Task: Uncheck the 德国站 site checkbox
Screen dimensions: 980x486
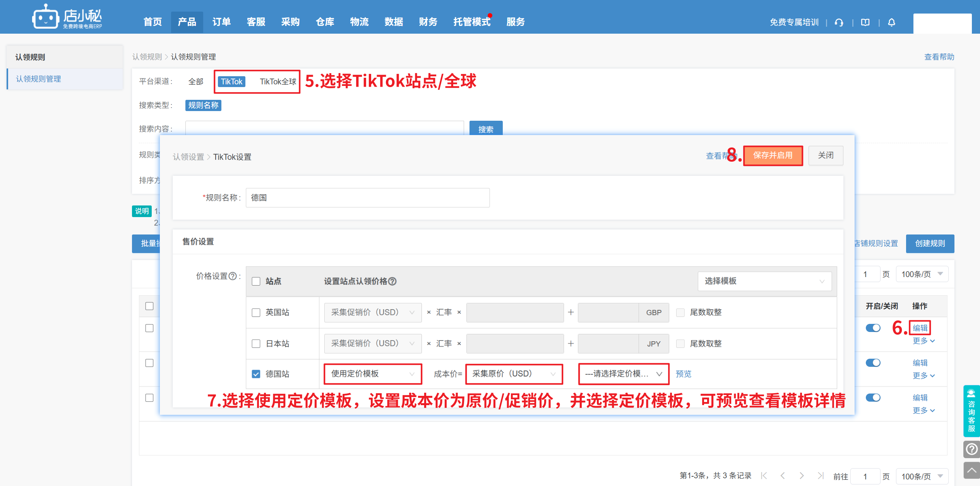Action: pos(256,374)
